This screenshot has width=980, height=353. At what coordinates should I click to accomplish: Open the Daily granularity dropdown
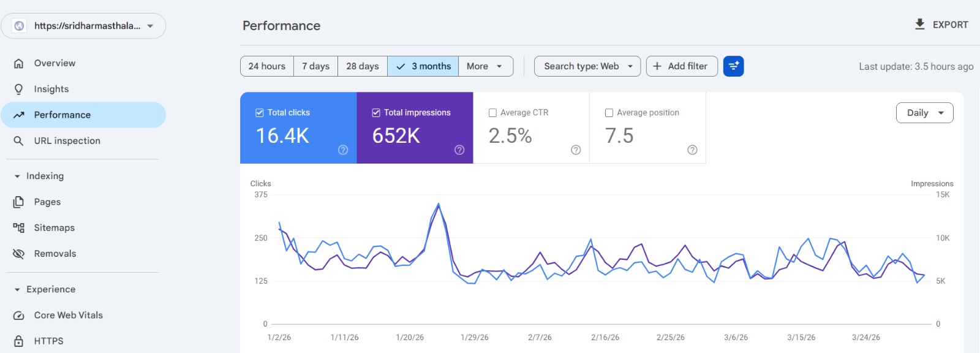[924, 113]
